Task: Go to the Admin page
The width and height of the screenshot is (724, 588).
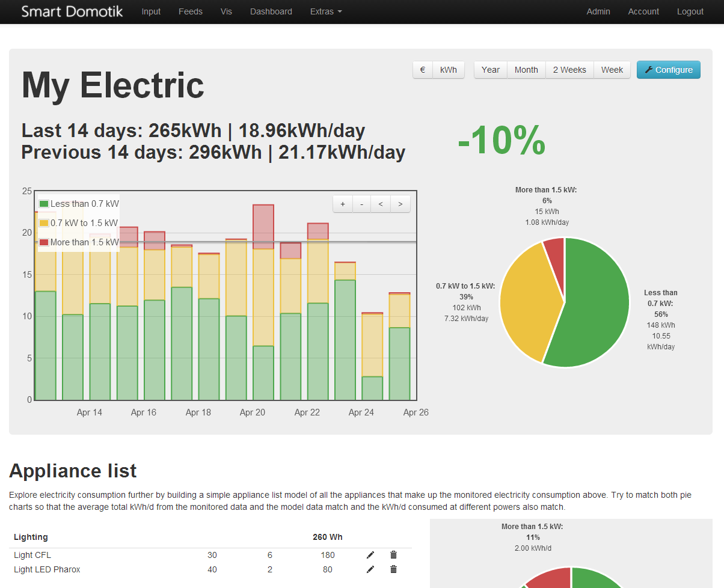Action: coord(598,11)
